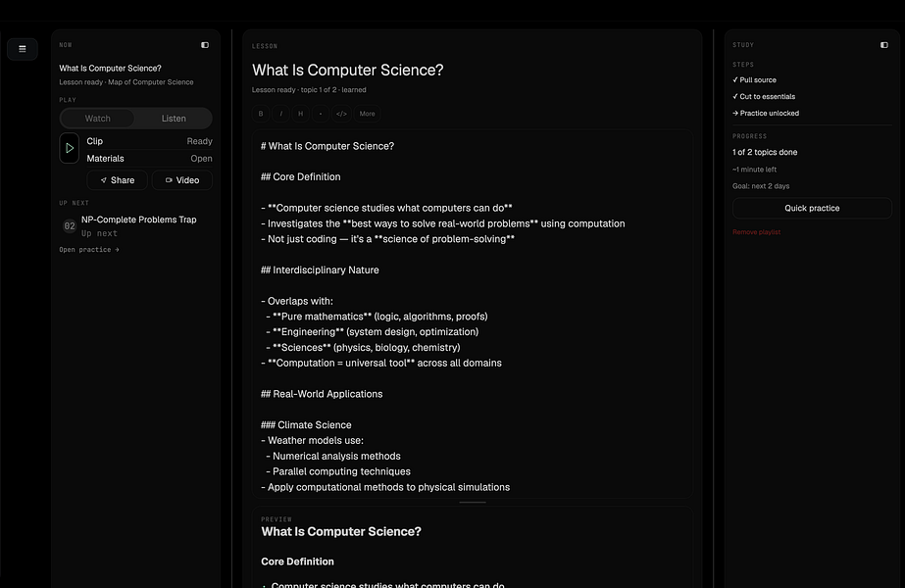Switch to Listen mode
905x588 pixels.
click(174, 119)
